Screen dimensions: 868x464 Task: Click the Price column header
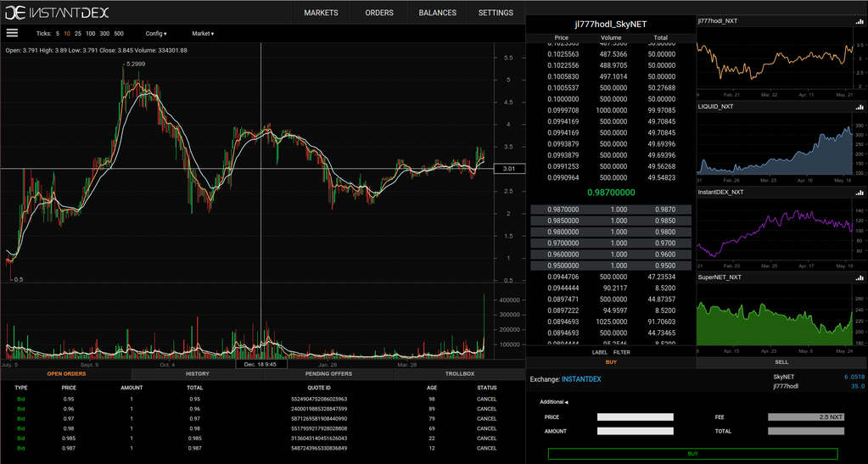(x=562, y=37)
